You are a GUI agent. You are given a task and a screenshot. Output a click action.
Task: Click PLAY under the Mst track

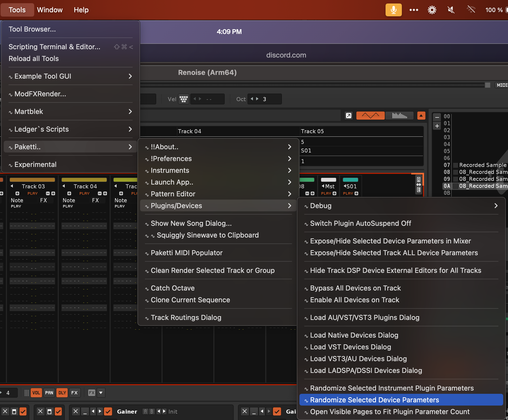pos(326,193)
